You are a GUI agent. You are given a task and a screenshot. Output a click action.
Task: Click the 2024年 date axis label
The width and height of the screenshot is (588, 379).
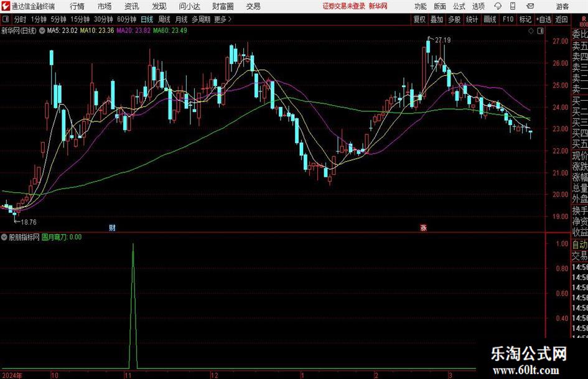point(12,375)
